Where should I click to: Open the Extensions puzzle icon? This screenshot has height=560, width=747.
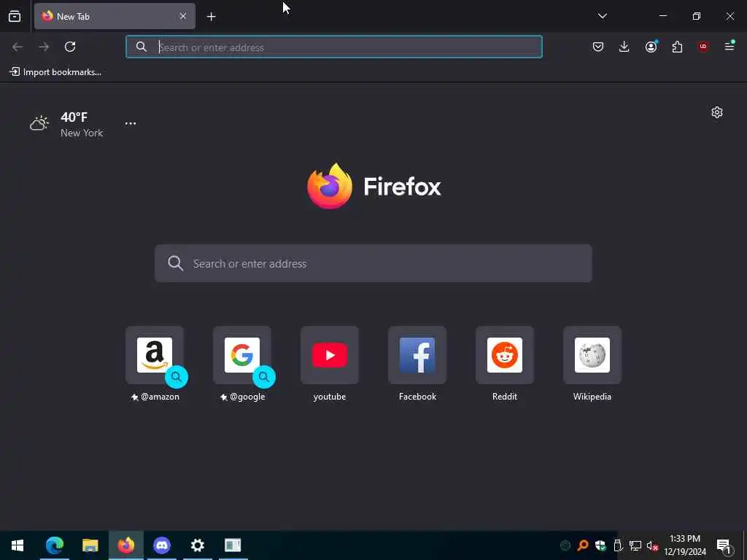pos(677,47)
